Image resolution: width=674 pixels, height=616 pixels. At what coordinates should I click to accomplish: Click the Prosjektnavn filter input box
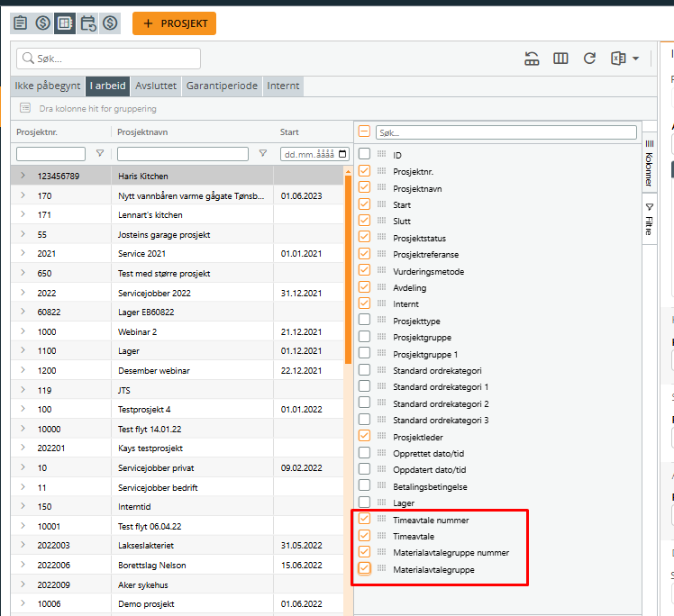(183, 154)
